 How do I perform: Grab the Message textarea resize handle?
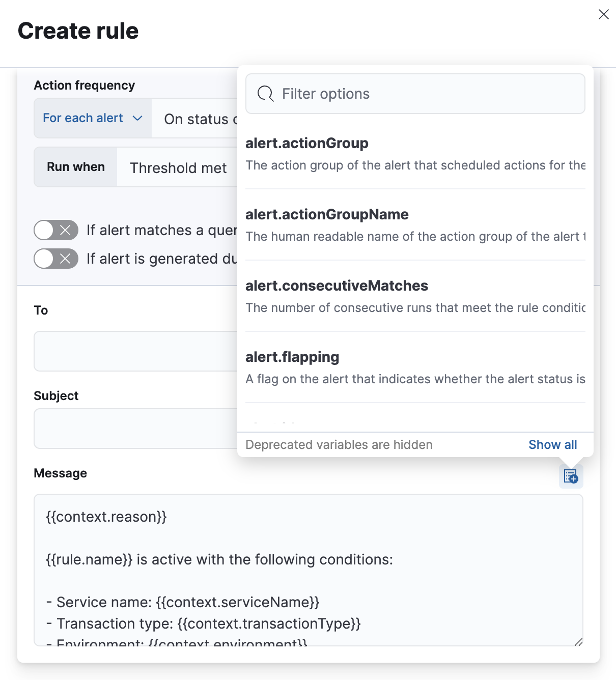[578, 642]
